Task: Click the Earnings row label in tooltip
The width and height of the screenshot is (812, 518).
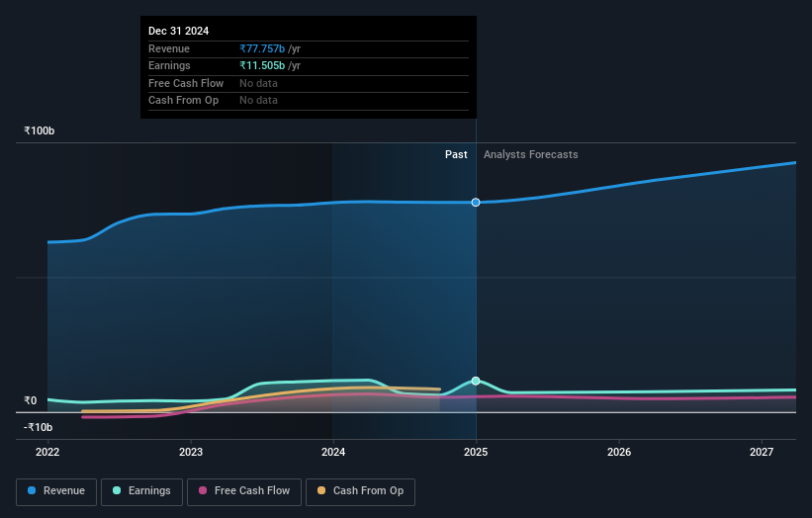Action: (169, 65)
